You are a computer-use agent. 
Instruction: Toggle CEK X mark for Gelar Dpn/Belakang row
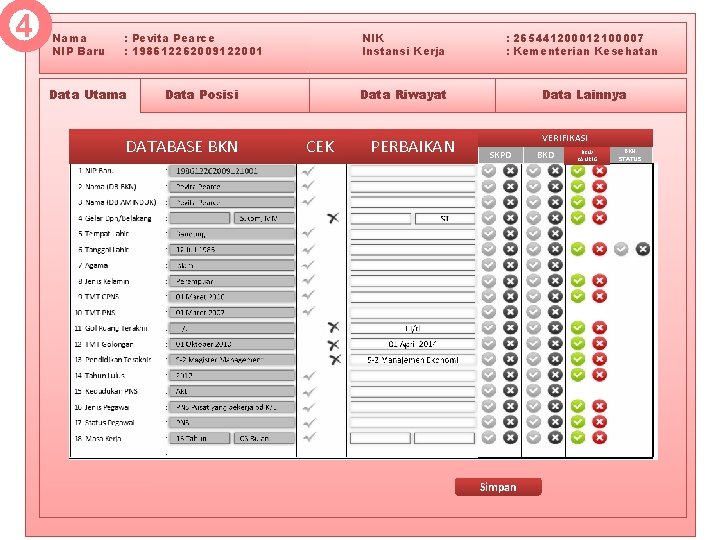(x=333, y=218)
